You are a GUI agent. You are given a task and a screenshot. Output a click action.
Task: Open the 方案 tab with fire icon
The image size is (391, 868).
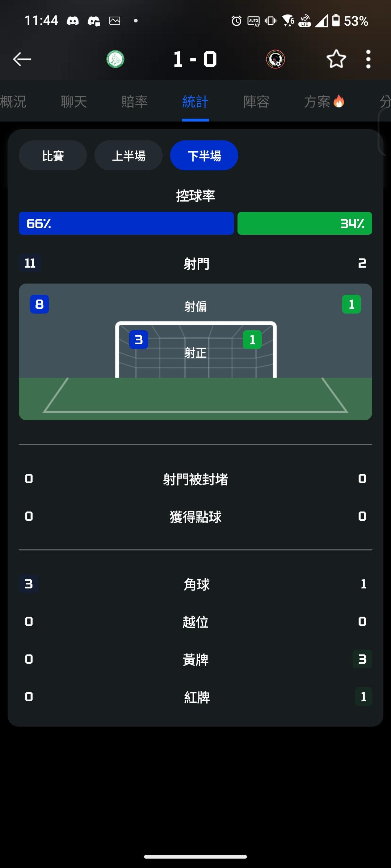(324, 102)
